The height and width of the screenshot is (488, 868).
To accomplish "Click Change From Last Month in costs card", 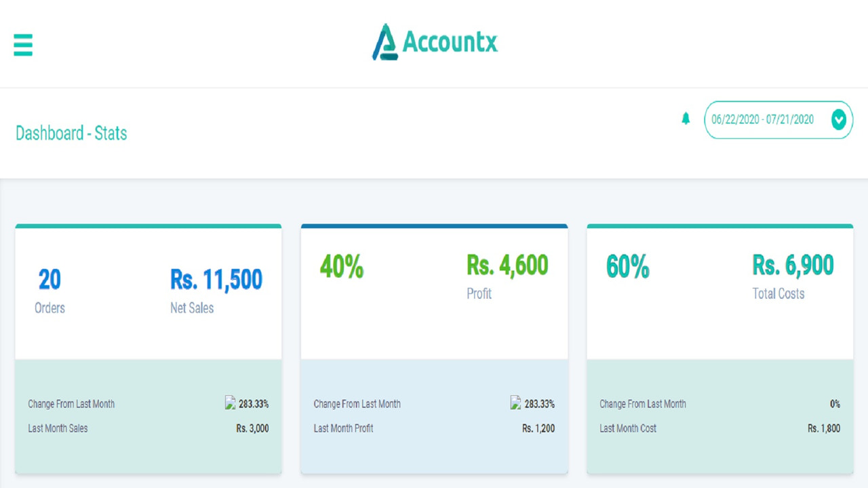I will click(x=643, y=404).
